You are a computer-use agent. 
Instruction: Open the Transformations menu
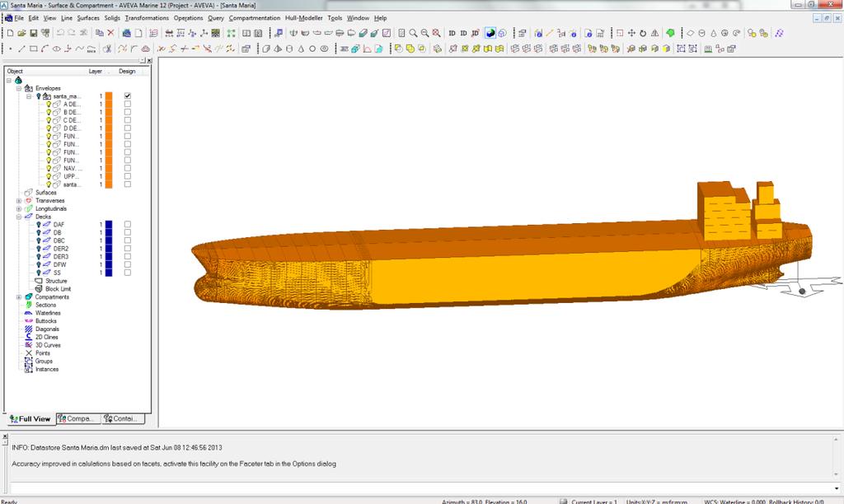(147, 18)
